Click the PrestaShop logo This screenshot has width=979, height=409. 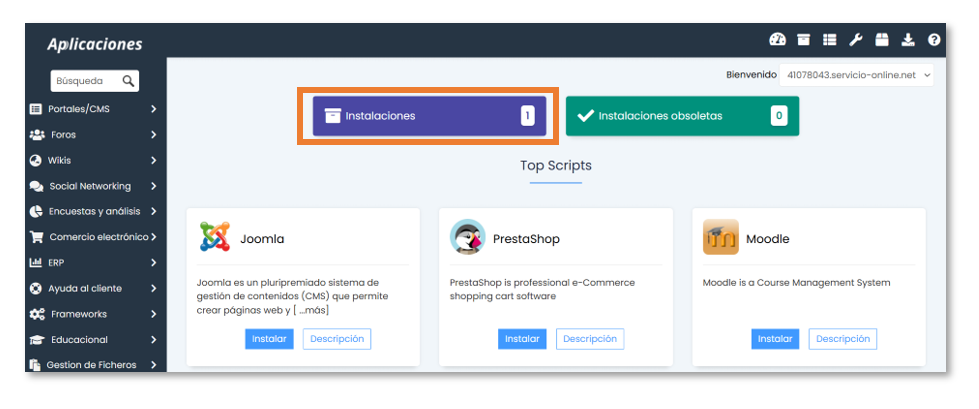pyautogui.click(x=468, y=237)
